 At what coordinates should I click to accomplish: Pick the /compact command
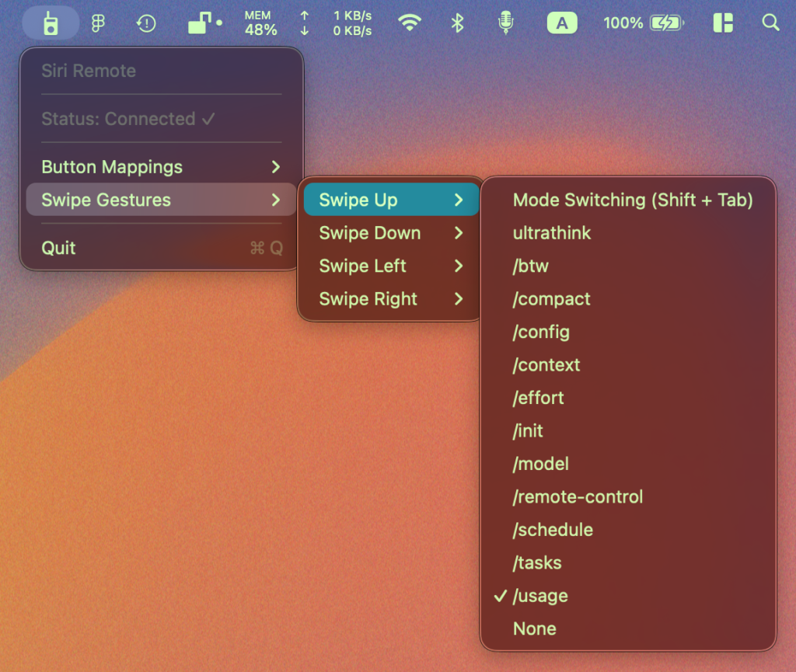point(552,299)
